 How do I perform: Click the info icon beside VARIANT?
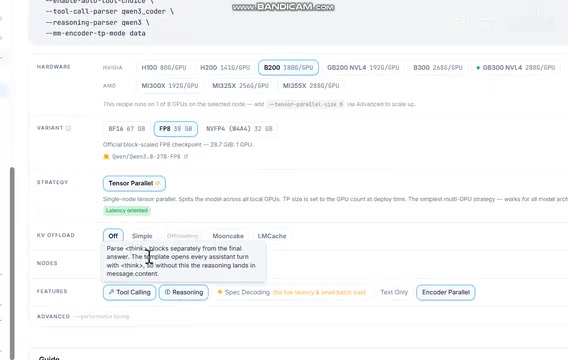(x=68, y=128)
